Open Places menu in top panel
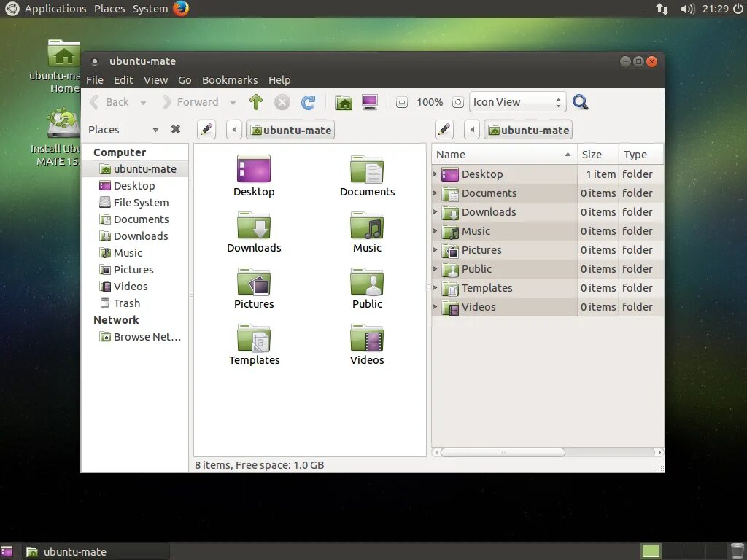The width and height of the screenshot is (747, 560). point(109,9)
